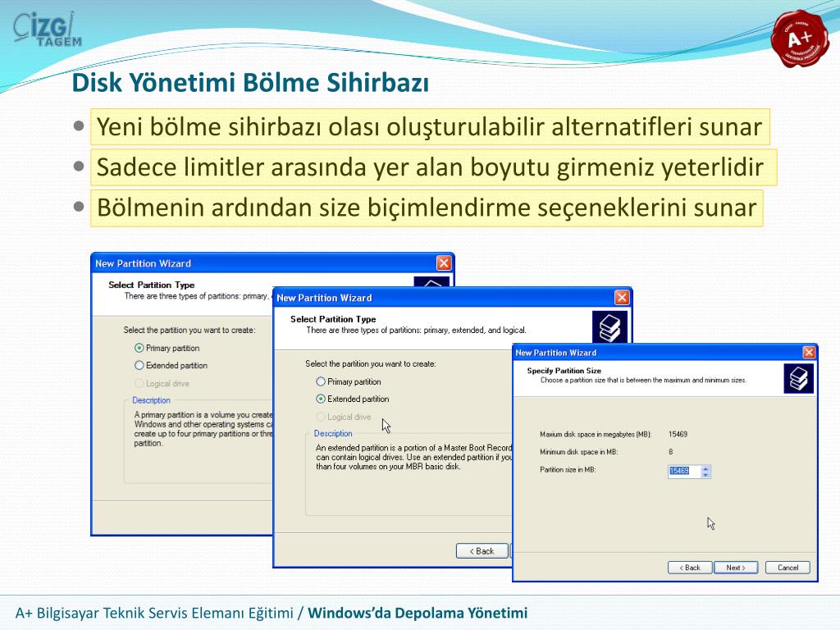Click the disk stack icon in size wizard
The image size is (840, 630).
coord(799,378)
